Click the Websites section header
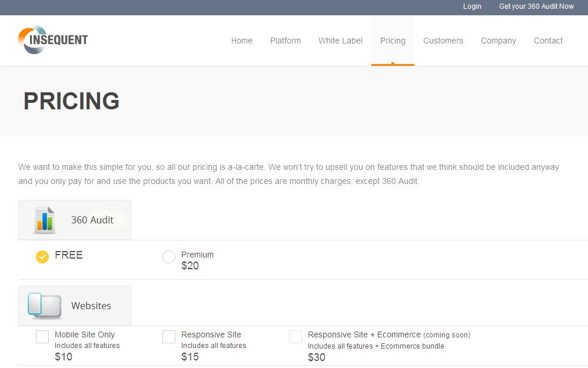This screenshot has width=588, height=368. [x=91, y=306]
